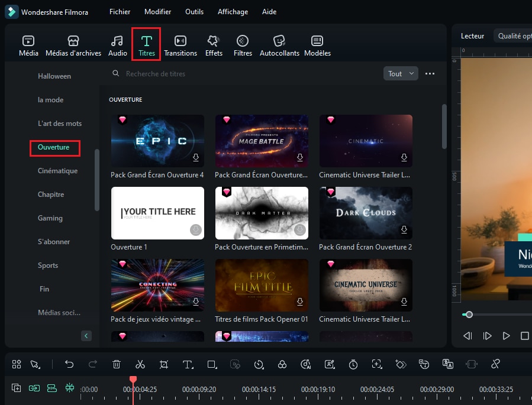
Task: Open the Tout filter dropdown
Action: tap(401, 73)
